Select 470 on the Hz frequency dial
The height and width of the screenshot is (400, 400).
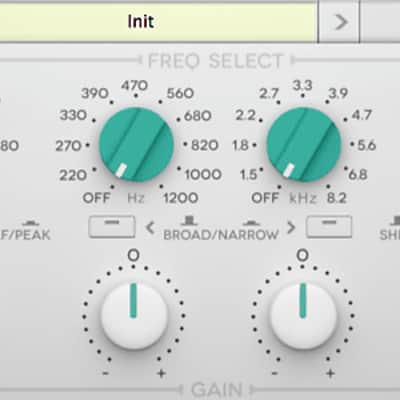tap(135, 86)
